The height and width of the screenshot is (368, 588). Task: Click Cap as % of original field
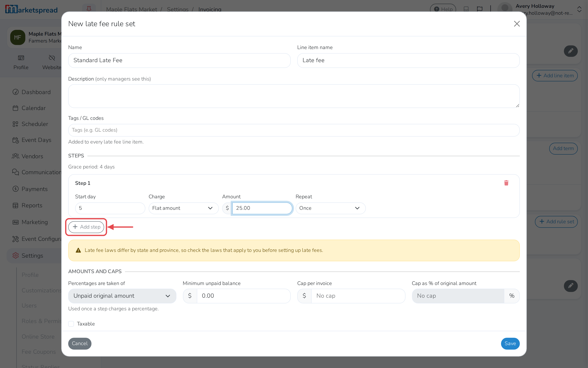point(458,296)
